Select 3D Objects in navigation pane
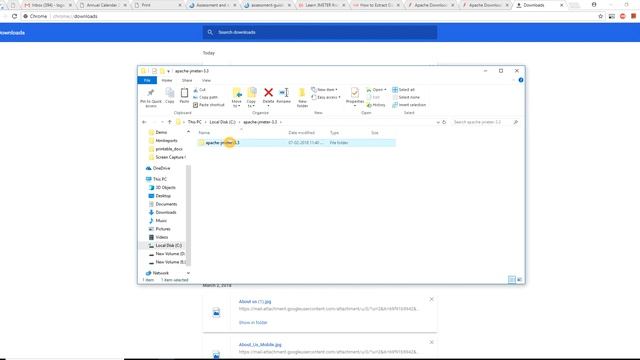The width and height of the screenshot is (640, 360). click(162, 187)
